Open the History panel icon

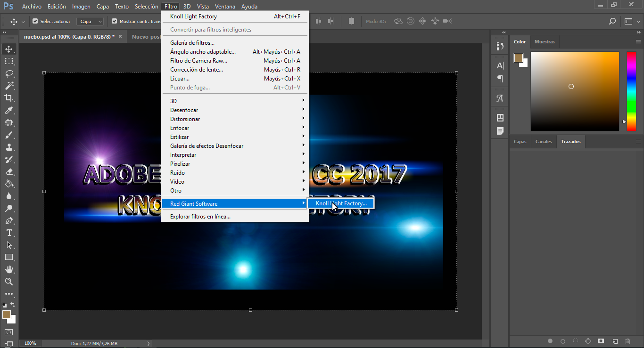tap(500, 46)
